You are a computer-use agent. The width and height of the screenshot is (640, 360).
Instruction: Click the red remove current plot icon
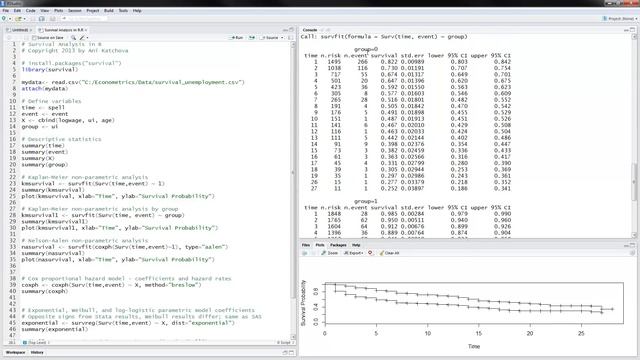pos(370,253)
